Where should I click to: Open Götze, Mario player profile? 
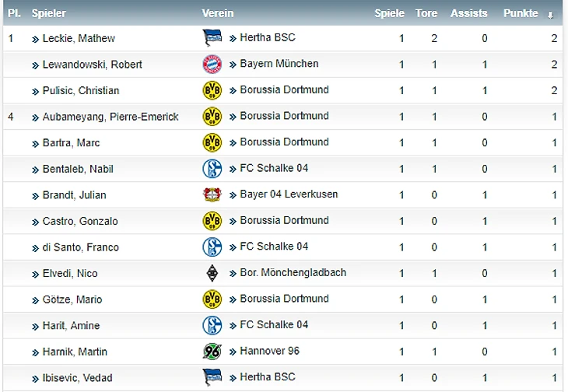(x=72, y=299)
